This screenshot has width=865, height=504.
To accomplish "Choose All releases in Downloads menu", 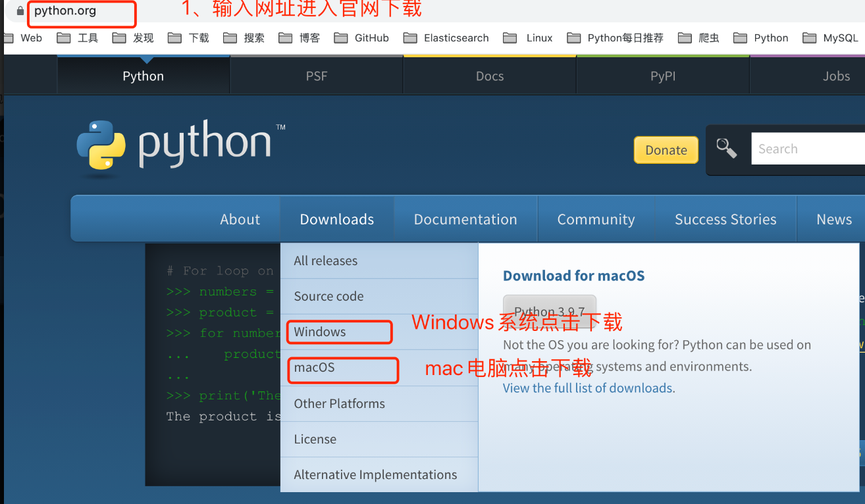I will [x=379, y=261].
